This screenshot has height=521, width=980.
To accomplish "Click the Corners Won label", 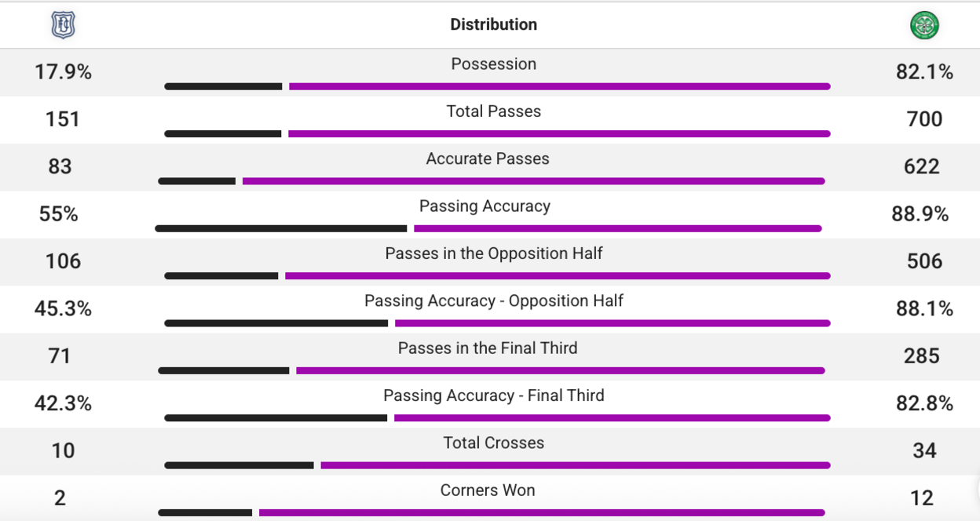I will coord(488,490).
